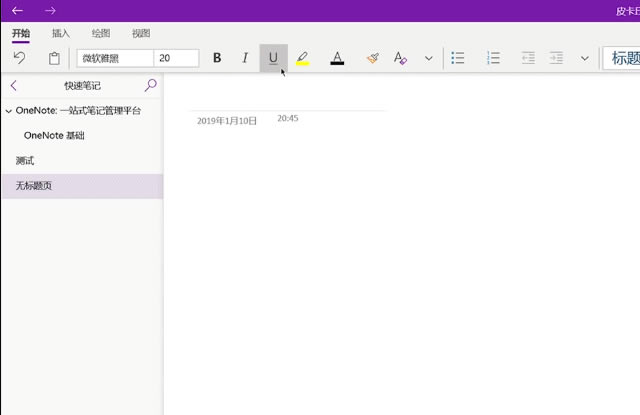Click the 快速笔记 section title
Screen dimensions: 640x415
[82, 86]
